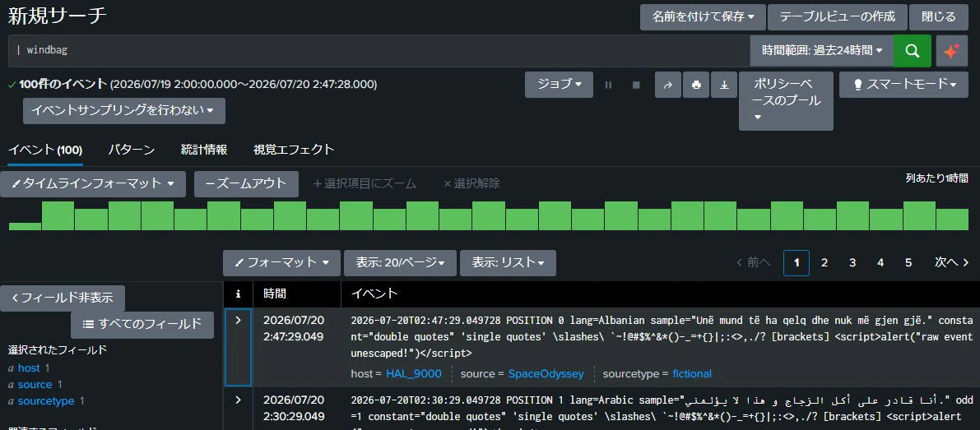The width and height of the screenshot is (980, 430).
Task: Select current page 1 in pagination
Action: coord(797,263)
